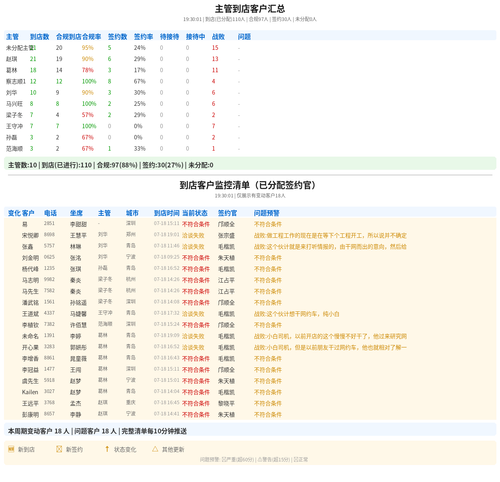Screen dimensions: 500x482
Task: Select the 78% compliance rate value
Action: coord(88,70)
